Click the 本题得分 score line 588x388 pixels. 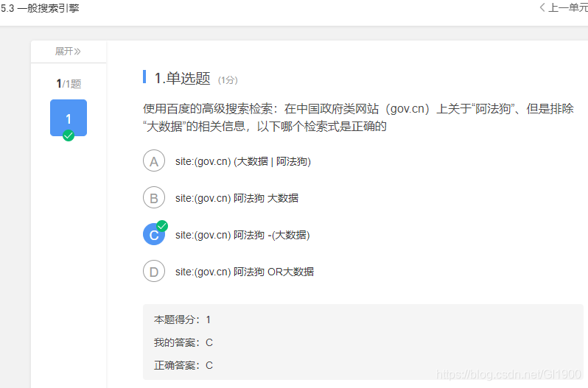pos(182,320)
